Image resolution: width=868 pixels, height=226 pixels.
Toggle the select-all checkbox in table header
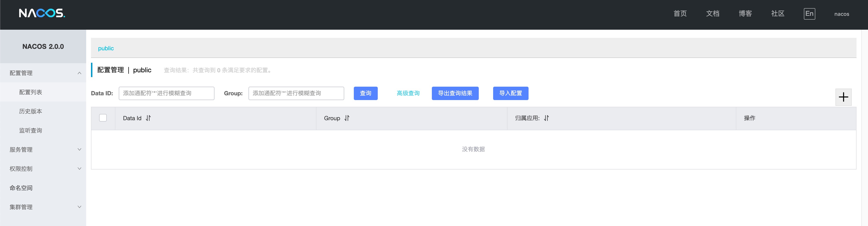[103, 118]
